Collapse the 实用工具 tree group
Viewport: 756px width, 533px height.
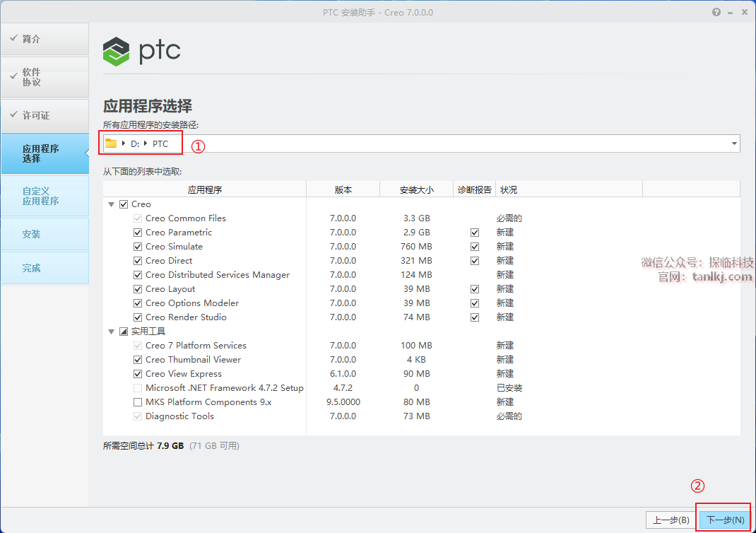pyautogui.click(x=111, y=332)
